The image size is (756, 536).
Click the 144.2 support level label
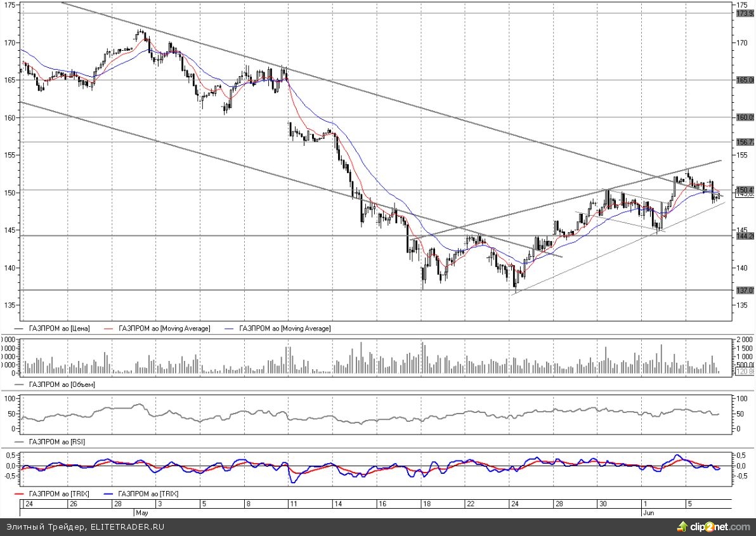point(744,235)
